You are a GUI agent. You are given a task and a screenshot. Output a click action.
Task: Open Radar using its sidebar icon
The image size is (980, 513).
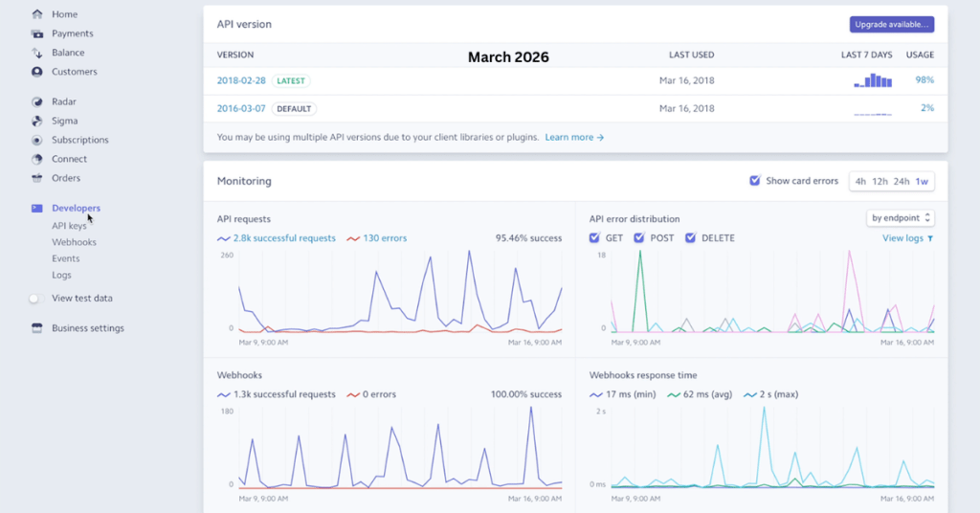(x=37, y=101)
